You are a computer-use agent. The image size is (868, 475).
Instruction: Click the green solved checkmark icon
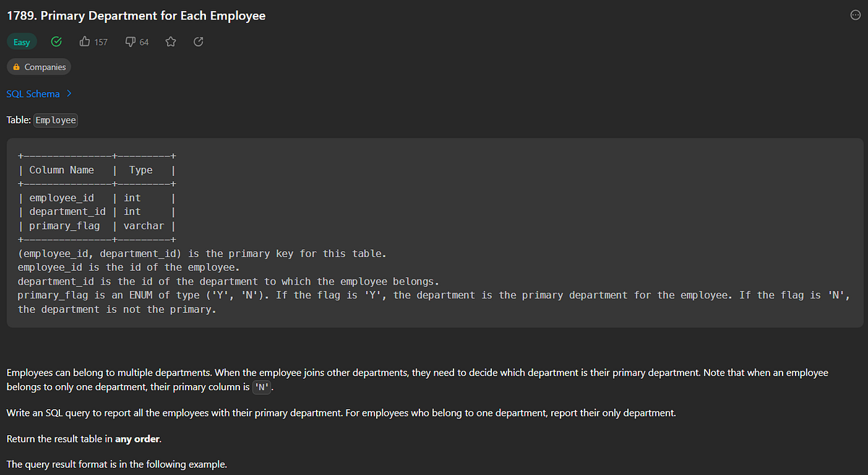pyautogui.click(x=56, y=41)
